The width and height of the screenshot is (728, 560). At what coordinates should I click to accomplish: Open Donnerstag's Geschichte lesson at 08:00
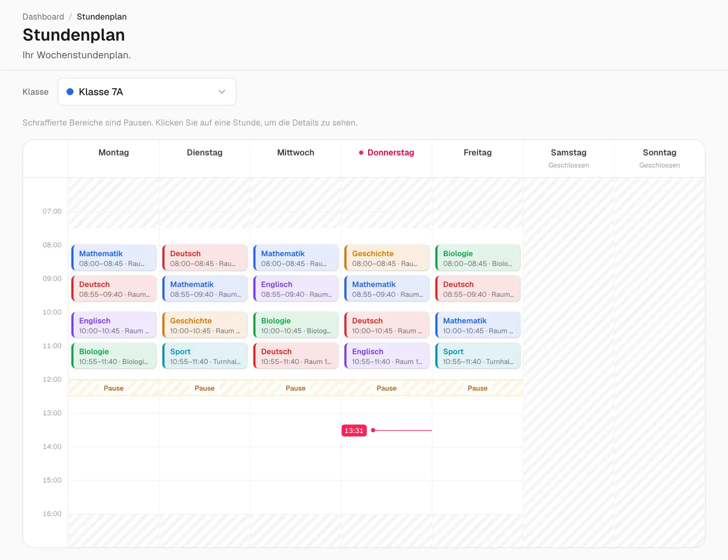tap(387, 258)
